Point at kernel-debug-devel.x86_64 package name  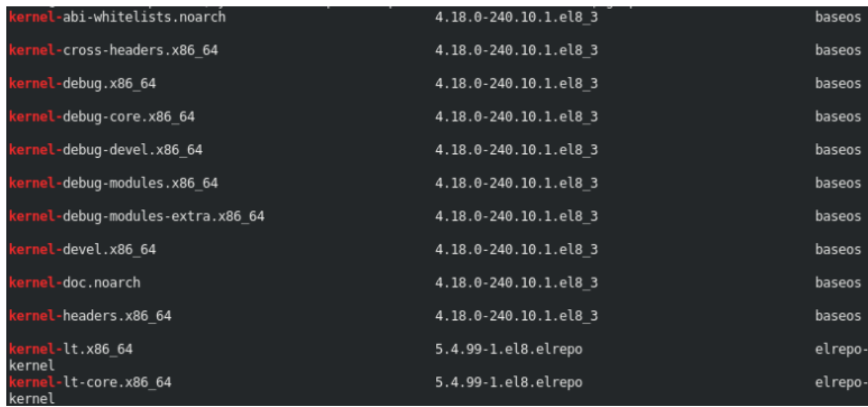tap(106, 150)
